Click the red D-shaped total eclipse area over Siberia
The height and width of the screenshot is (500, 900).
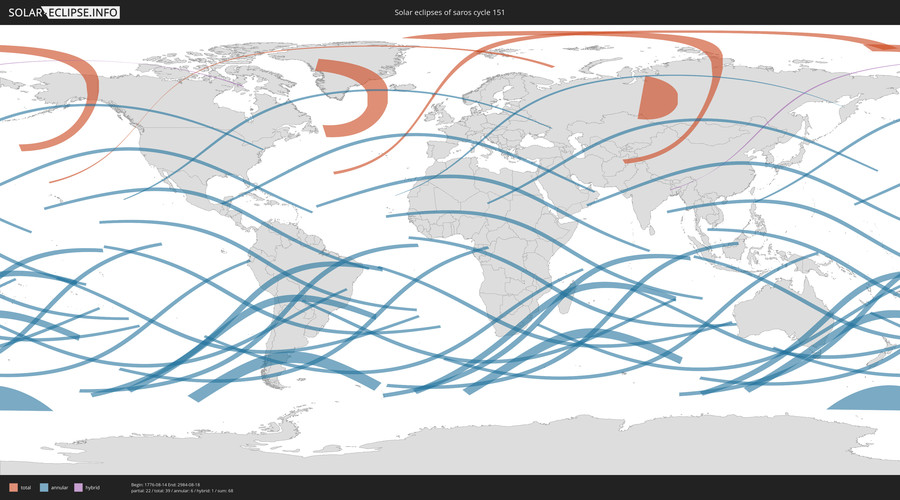657,98
